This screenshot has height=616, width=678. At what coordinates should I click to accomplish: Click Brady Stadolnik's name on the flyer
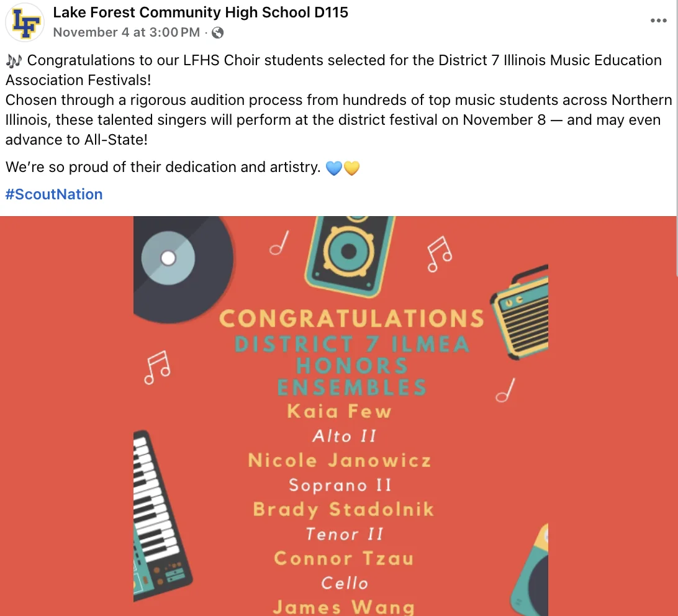point(343,510)
